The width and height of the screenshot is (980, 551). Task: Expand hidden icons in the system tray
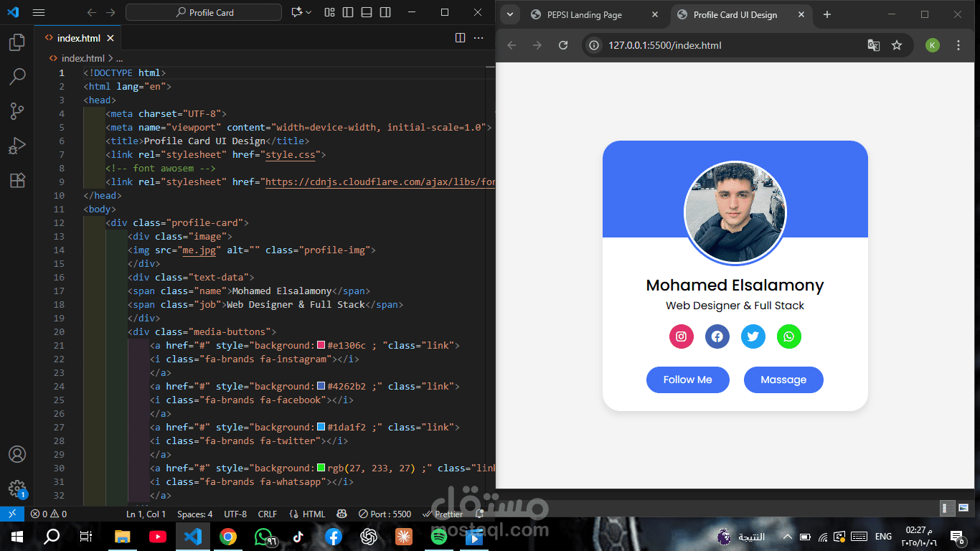[x=787, y=536]
